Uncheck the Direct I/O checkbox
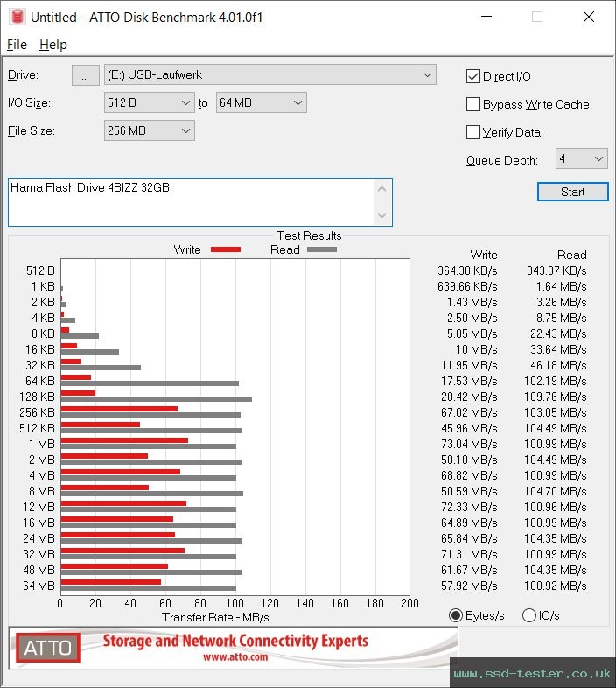The height and width of the screenshot is (688, 616). coord(473,76)
